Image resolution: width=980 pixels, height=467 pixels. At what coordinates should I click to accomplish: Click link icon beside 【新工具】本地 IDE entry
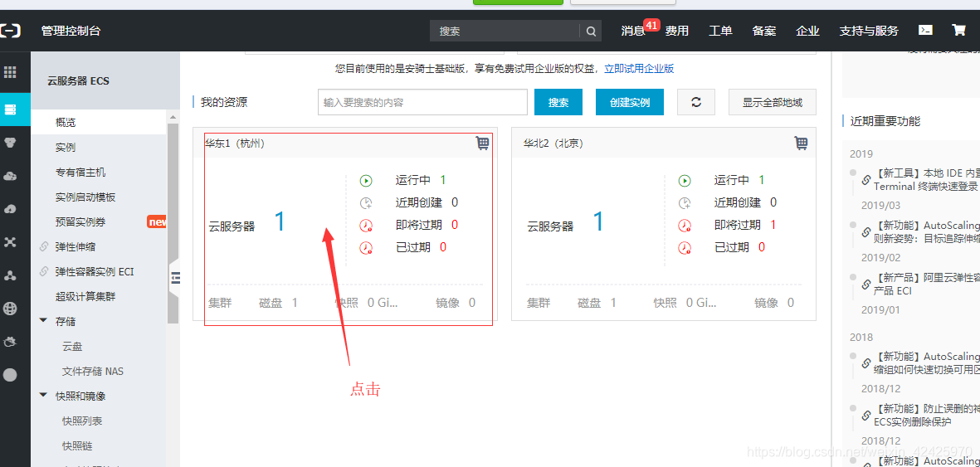866,180
